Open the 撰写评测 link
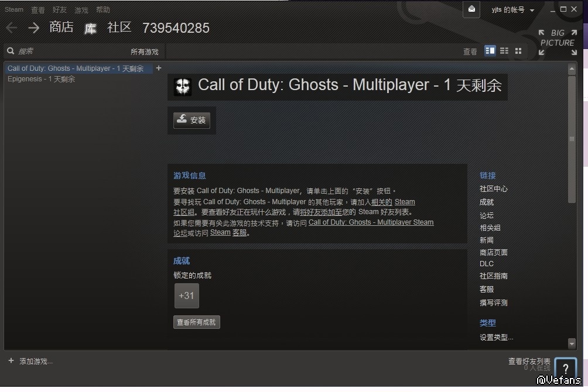The image size is (588, 392). (x=494, y=303)
